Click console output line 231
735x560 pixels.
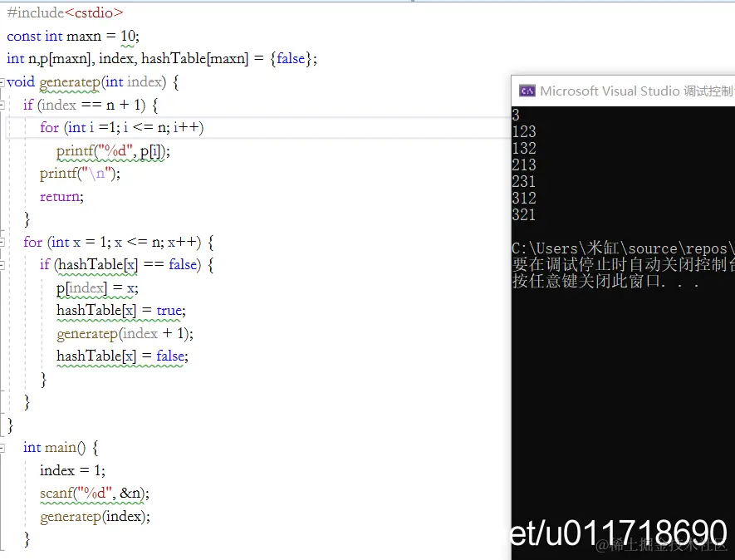(524, 181)
